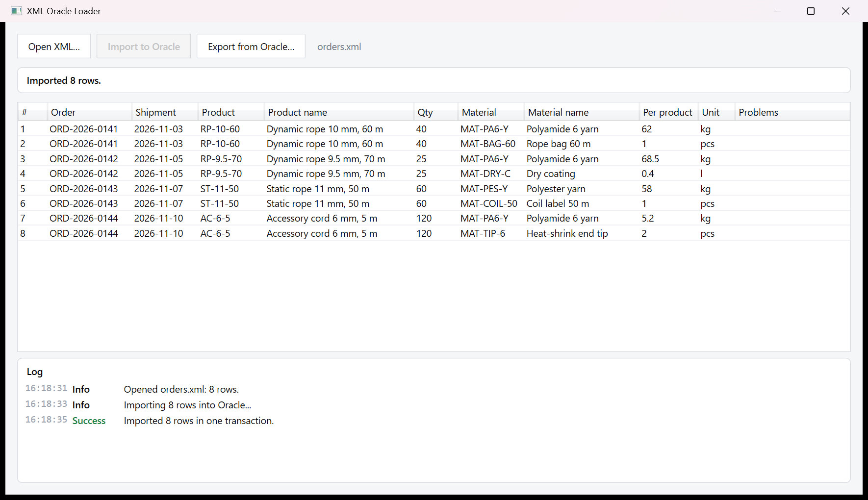Close the XML Oracle Loader window
The height and width of the screenshot is (500, 868).
coord(845,11)
